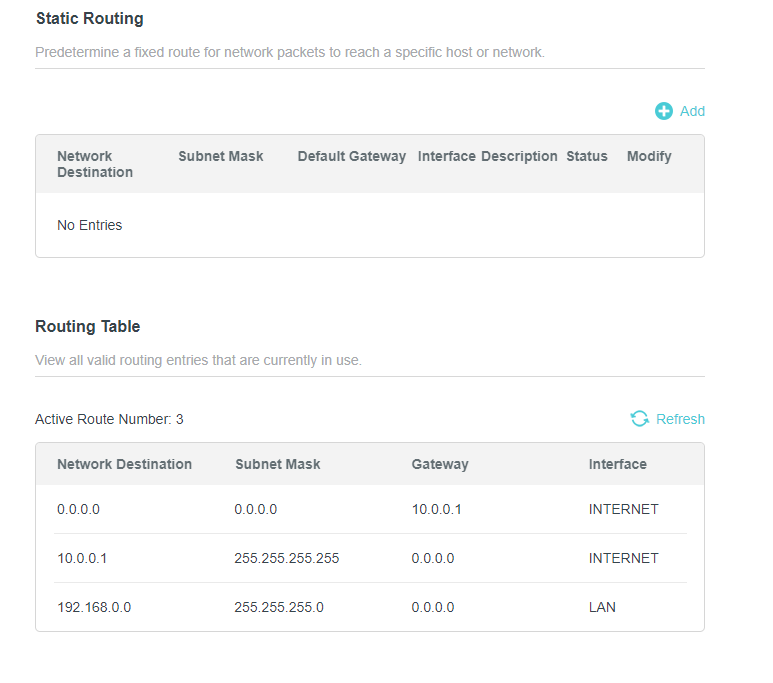Screen dimensions: 773x683
Task: Select the 255.255.255.0 subnet mask cell
Action: 279,607
